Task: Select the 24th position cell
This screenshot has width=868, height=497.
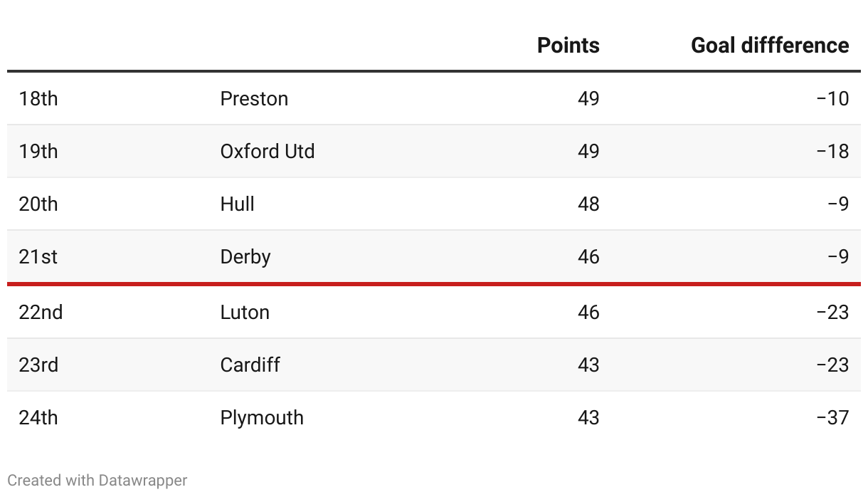Action: (38, 417)
